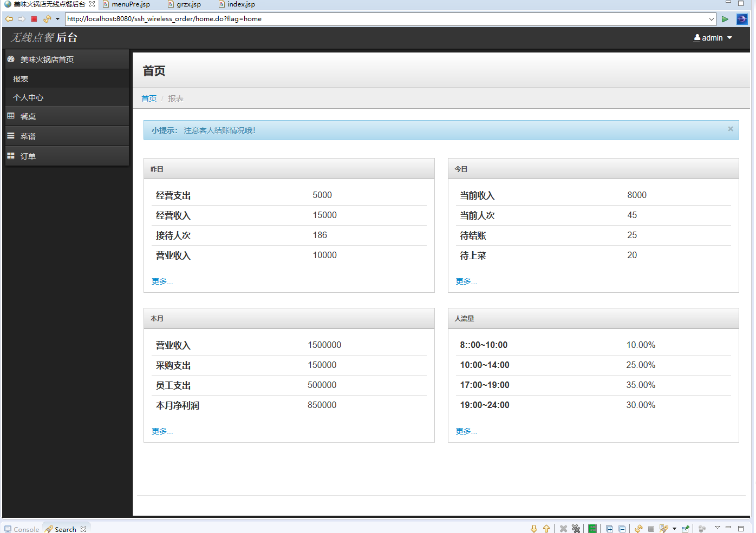756x533 pixels.
Task: Click the pin search view icon
Action: click(686, 529)
